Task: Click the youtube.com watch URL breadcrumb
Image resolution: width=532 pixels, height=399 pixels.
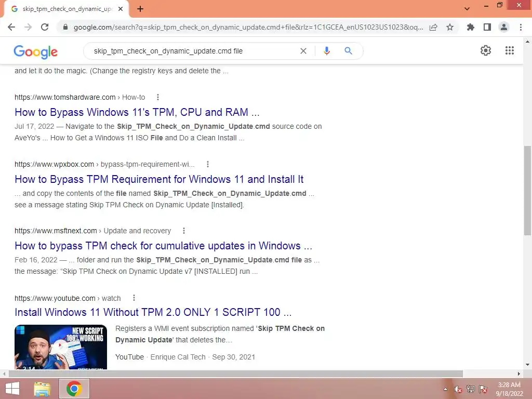Action: 68,298
